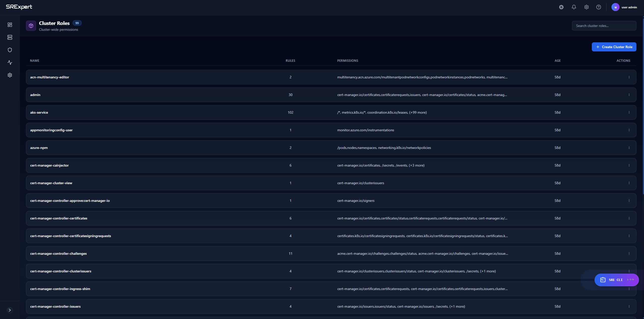Click the SRExpert logo
The image size is (644, 319).
[19, 7]
